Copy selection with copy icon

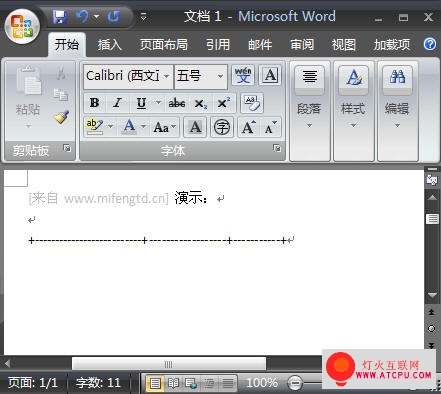(x=61, y=95)
